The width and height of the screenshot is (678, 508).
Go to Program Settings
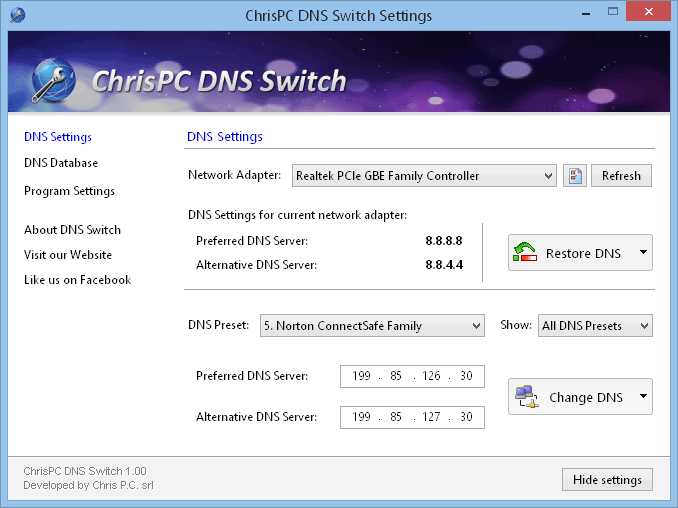pos(69,191)
